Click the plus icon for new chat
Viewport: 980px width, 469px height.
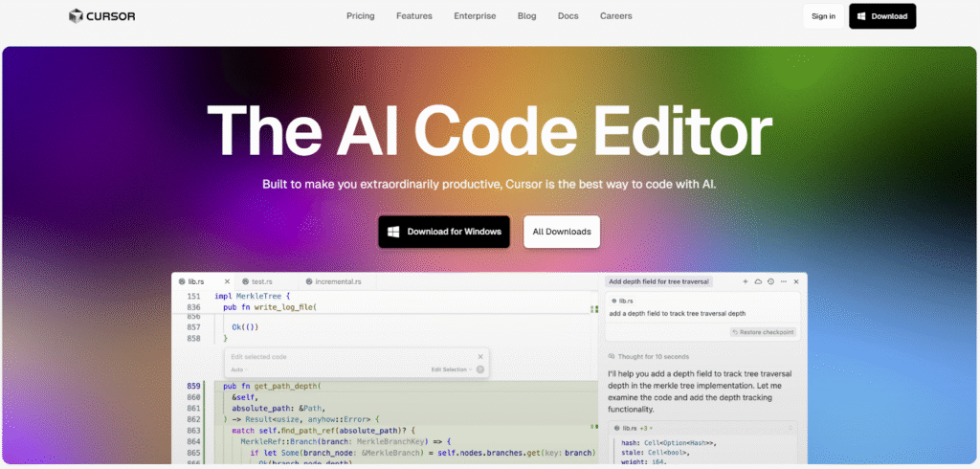746,282
